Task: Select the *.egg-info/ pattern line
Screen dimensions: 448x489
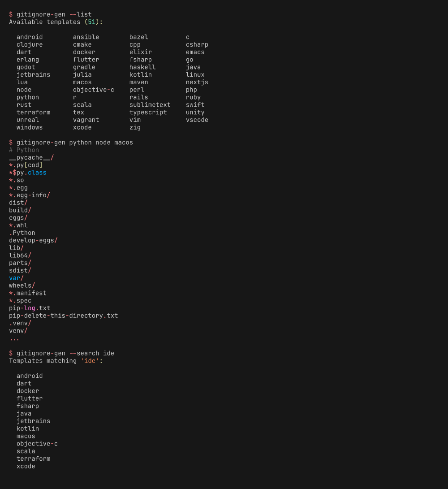Action: click(x=29, y=195)
